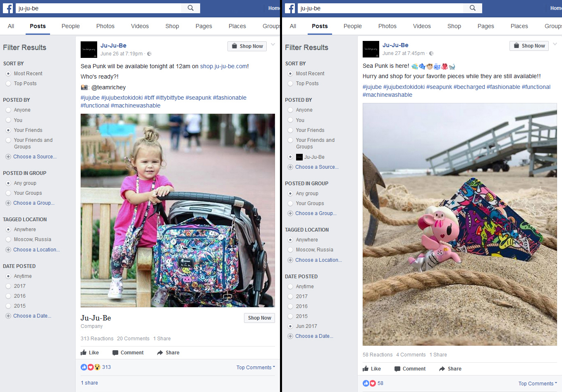Open the Pages tab in the right window

(x=486, y=26)
